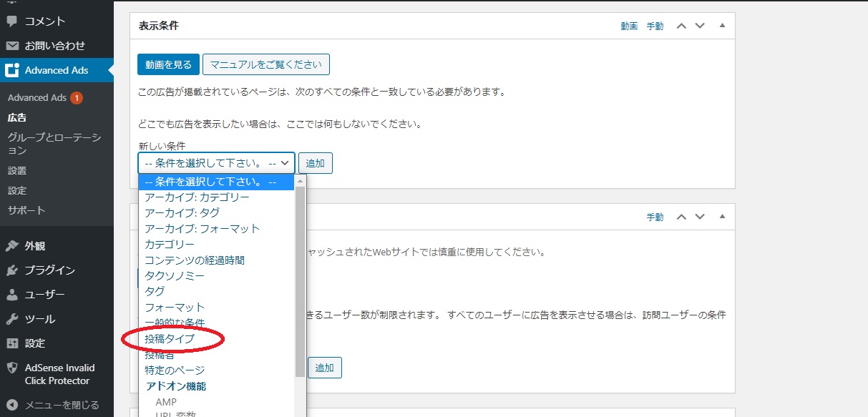Image resolution: width=868 pixels, height=417 pixels.
Task: Open the ツール tools wrench icon
Action: [x=12, y=319]
